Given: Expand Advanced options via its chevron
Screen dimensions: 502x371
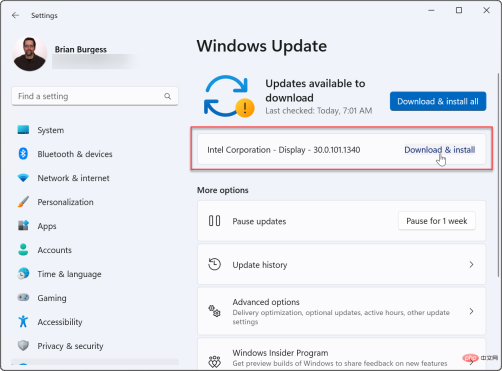Looking at the screenshot, I should [x=471, y=311].
